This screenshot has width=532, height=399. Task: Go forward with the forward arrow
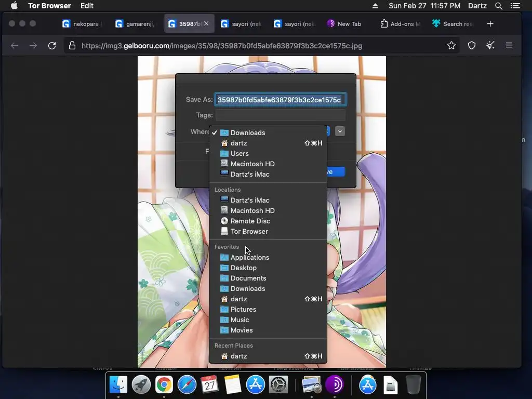(x=33, y=46)
